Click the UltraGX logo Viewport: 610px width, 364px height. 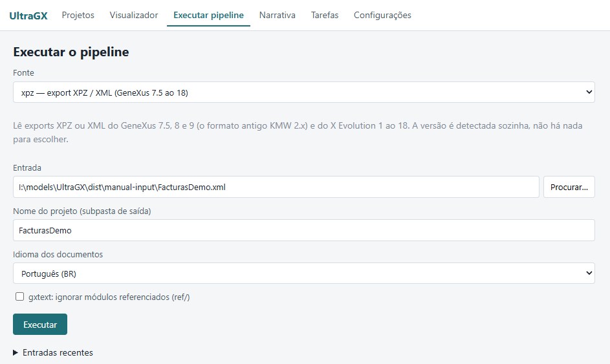point(28,16)
